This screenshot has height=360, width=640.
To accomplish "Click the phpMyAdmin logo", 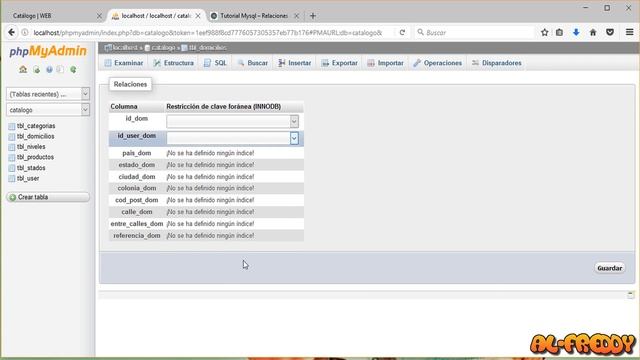I will 48,51.
